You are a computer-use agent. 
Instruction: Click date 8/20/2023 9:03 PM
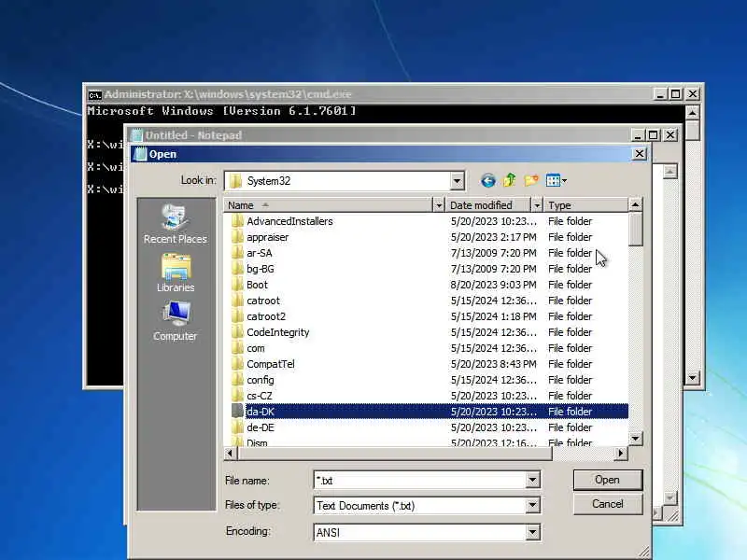click(493, 285)
